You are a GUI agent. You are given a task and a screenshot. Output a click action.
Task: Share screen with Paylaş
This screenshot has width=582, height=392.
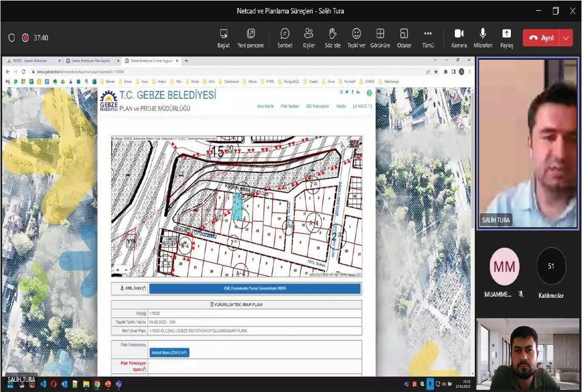pos(506,38)
